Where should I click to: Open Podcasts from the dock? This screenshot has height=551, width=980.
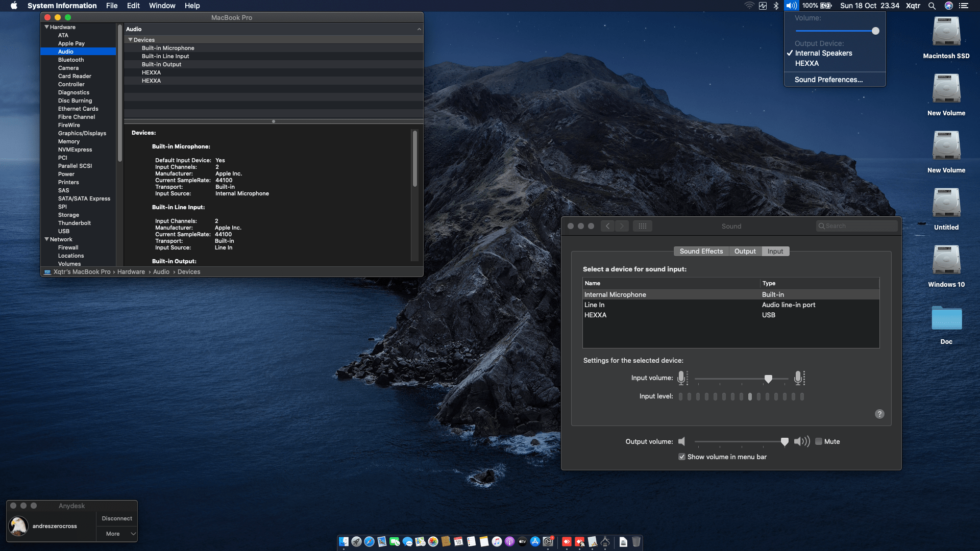pyautogui.click(x=509, y=542)
